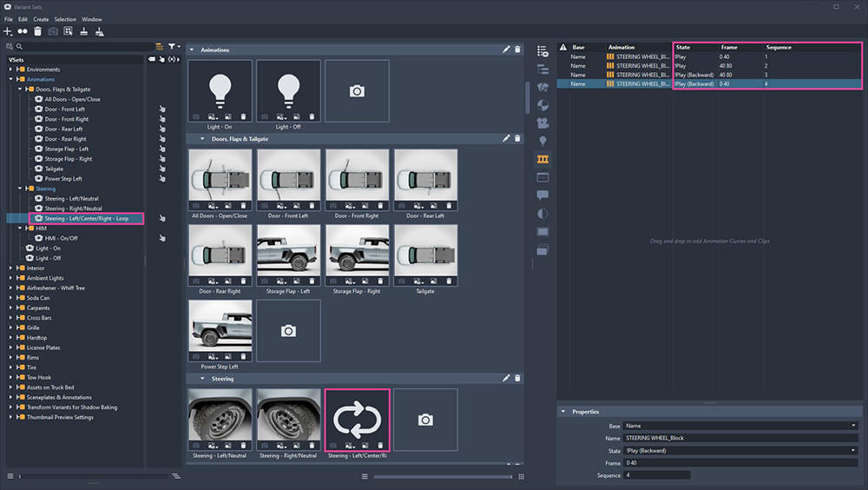This screenshot has height=490, width=868.
Task: Click the stacked layers icon in right sidebar
Action: coord(542,250)
